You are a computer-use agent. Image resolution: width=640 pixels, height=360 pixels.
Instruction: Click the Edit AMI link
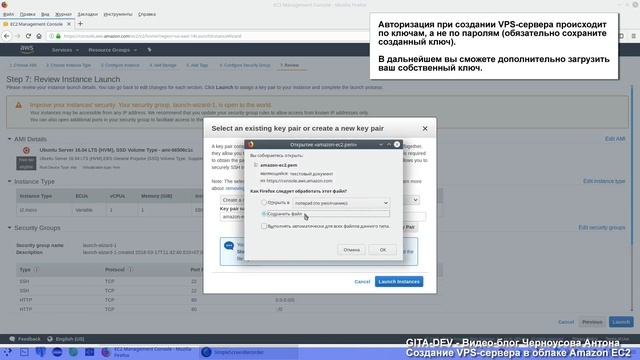point(615,139)
